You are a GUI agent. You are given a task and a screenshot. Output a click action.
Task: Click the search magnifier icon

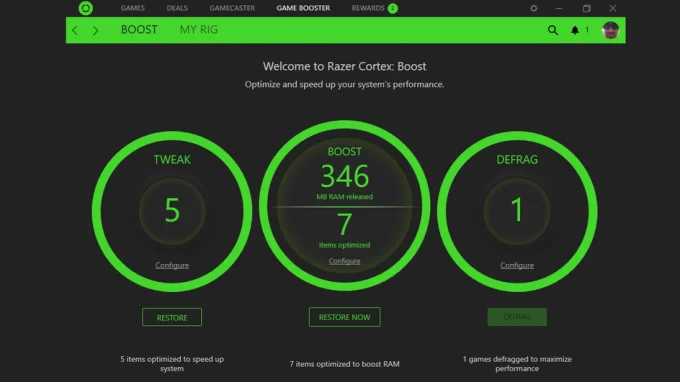coord(552,30)
